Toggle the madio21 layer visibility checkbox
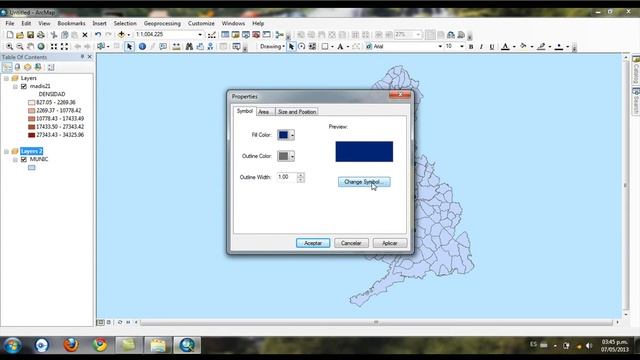640x360 pixels. (x=24, y=87)
